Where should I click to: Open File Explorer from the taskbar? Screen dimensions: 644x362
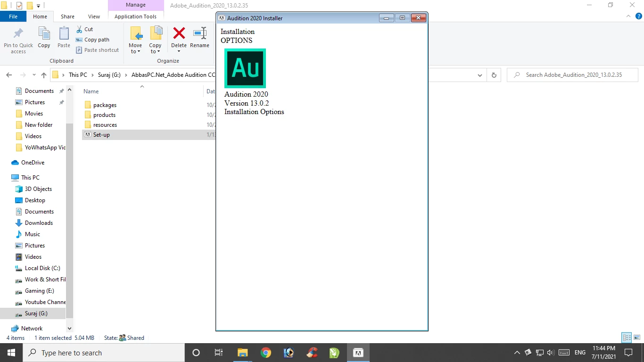(242, 353)
